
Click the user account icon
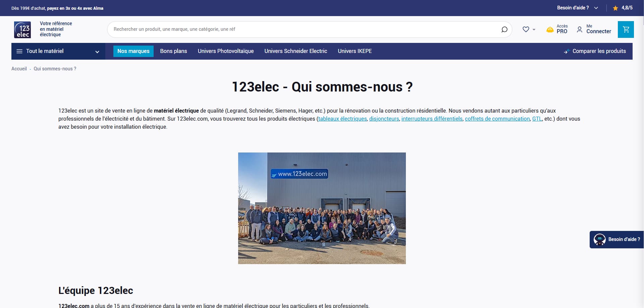[x=580, y=29]
